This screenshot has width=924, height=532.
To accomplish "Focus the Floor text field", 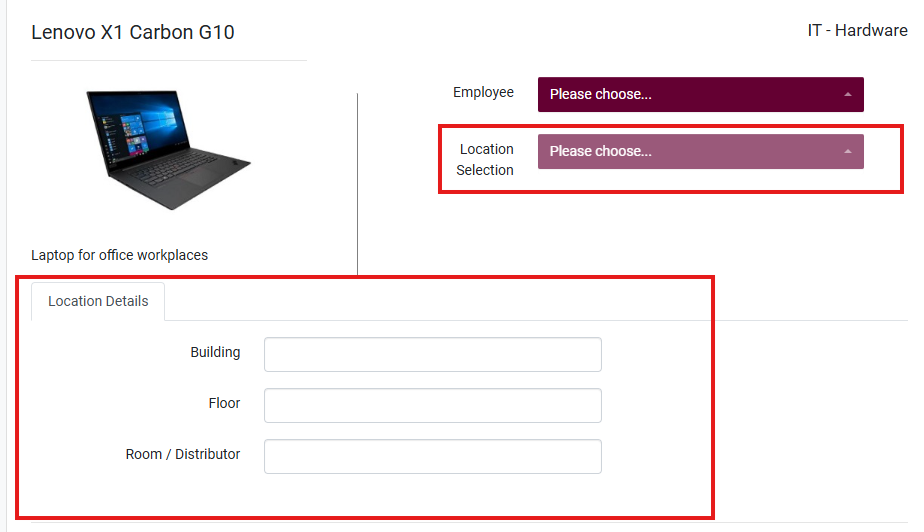I will point(432,405).
